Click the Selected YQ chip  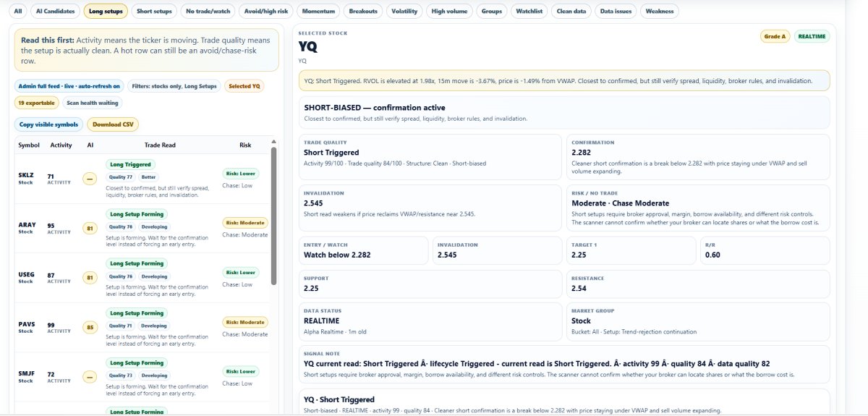point(244,86)
